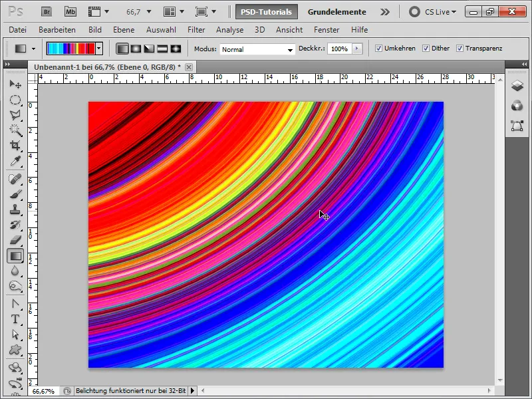Screen dimensions: 532x399
Task: Expand the right panel dock
Action: [x=524, y=64]
